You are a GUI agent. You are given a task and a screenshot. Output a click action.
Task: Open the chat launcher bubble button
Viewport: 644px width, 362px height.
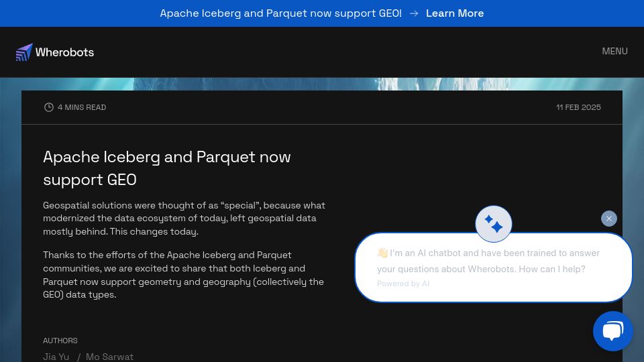(x=612, y=330)
